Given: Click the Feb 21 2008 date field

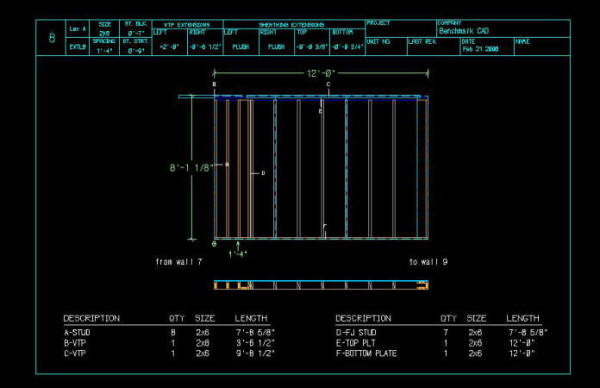Looking at the screenshot, I should (x=480, y=49).
